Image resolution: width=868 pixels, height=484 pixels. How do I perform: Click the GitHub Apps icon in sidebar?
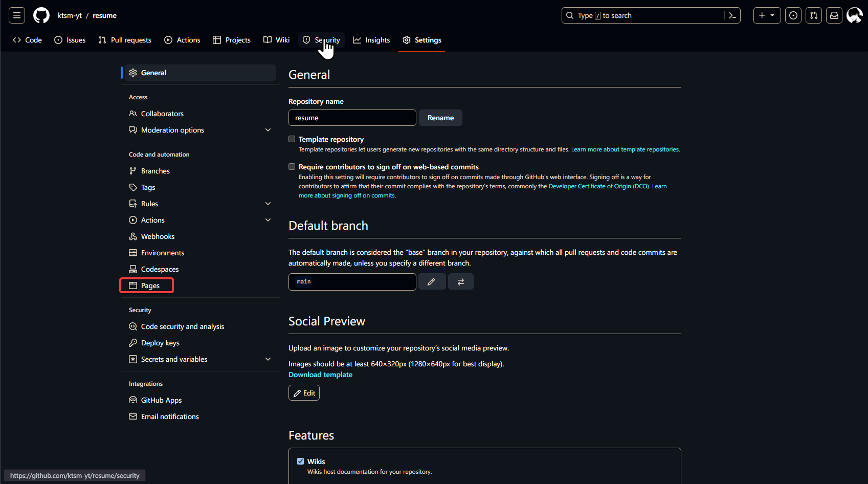pyautogui.click(x=133, y=400)
